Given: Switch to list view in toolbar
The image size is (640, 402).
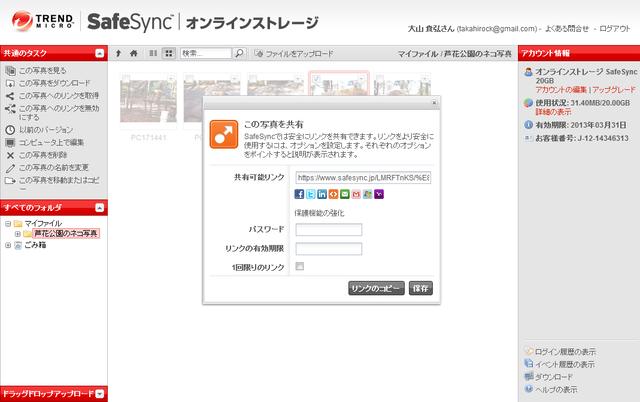Looking at the screenshot, I should point(153,53).
